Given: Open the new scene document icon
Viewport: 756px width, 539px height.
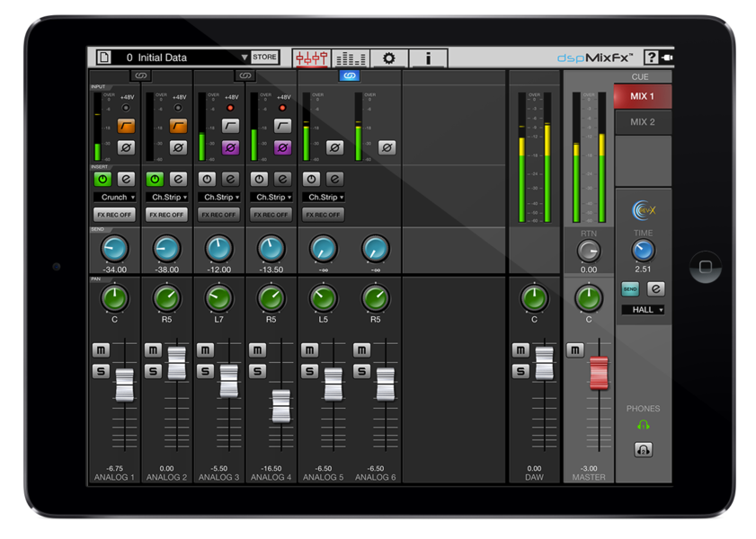Looking at the screenshot, I should (x=103, y=57).
